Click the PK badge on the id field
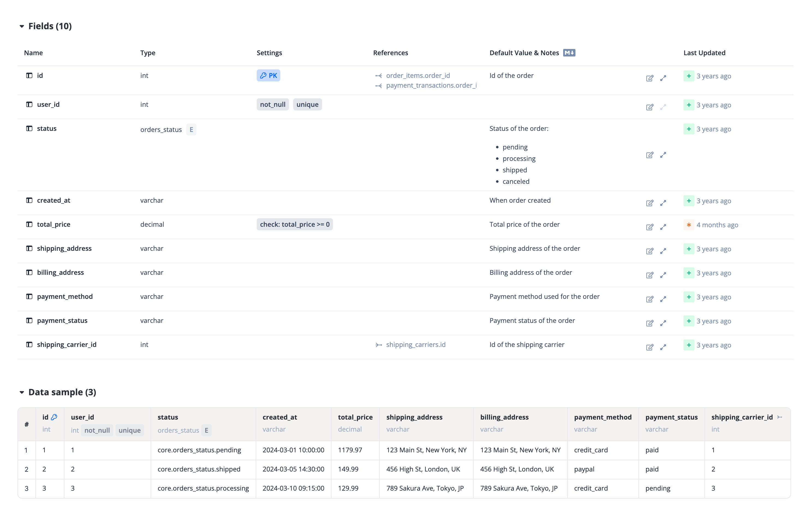Viewport: 812px width, 513px height. [268, 75]
